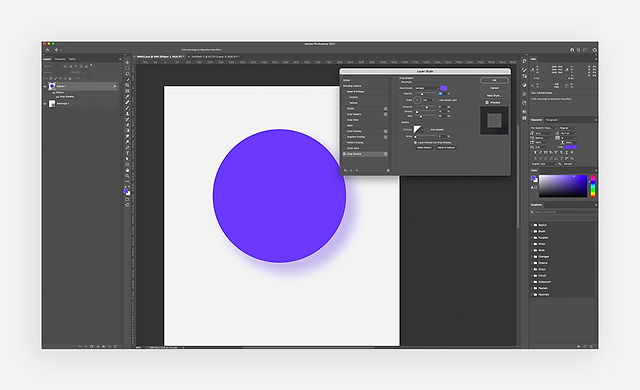Toggle Layer Knocks Out Drop Shadow checkbox
The width and height of the screenshot is (640, 390).
click(x=416, y=142)
